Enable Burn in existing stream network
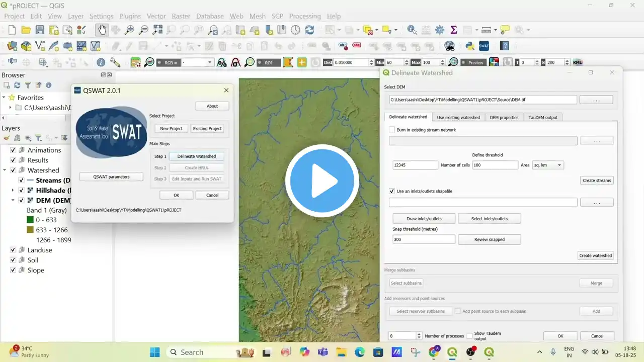The width and height of the screenshot is (644, 362). tap(392, 130)
